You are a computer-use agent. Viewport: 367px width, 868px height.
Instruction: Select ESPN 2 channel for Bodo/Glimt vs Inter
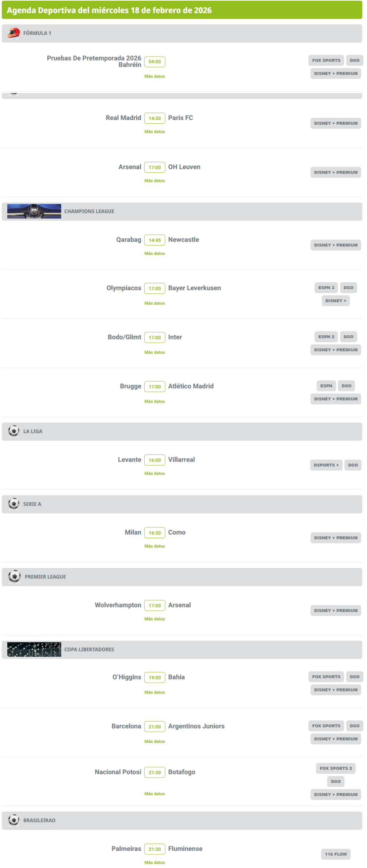click(326, 337)
